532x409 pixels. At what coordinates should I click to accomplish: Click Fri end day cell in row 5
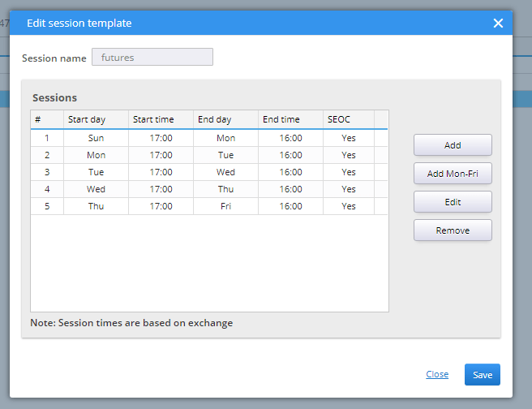pos(225,206)
